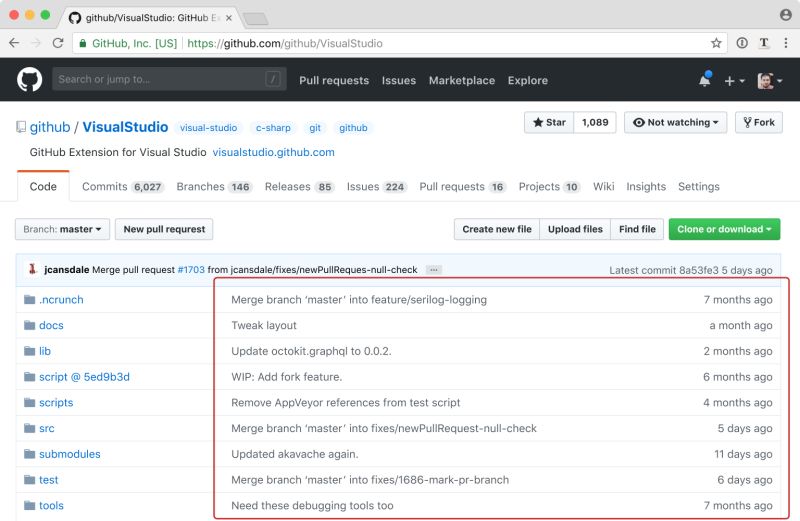Click Pull requests in the top navigation
The height and width of the screenshot is (521, 800).
334,81
